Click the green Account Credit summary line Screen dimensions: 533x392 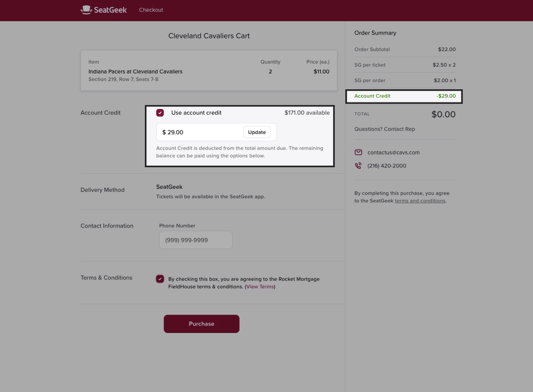404,96
